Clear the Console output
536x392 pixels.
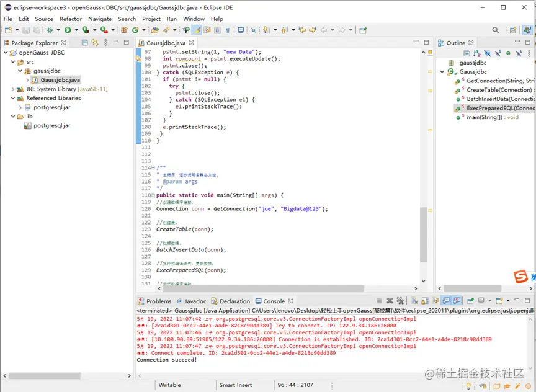tap(416, 301)
